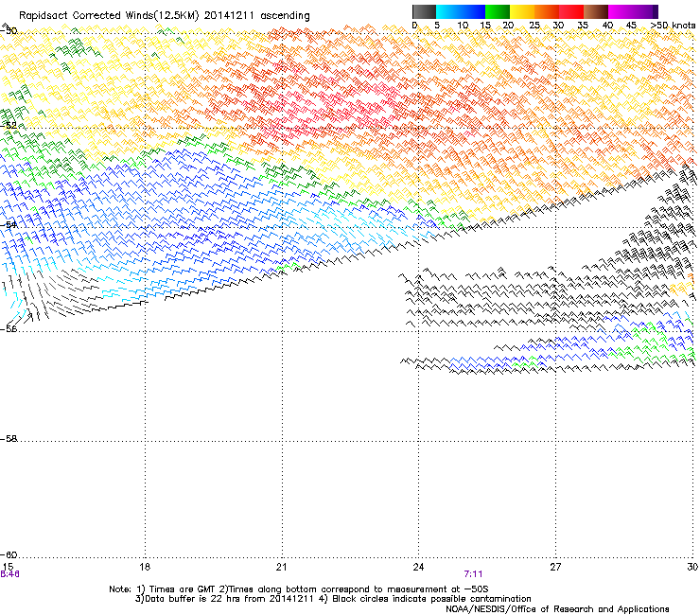Click the purple '6:46' pass time label

tap(9, 574)
